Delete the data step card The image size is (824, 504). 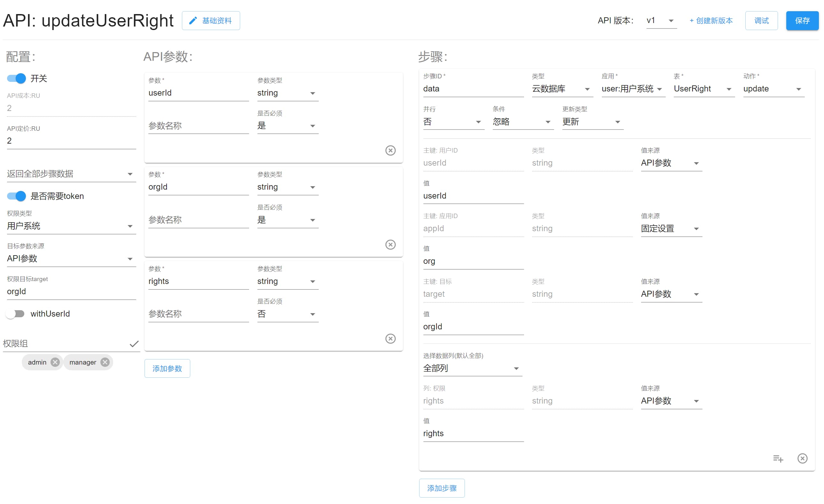802,459
